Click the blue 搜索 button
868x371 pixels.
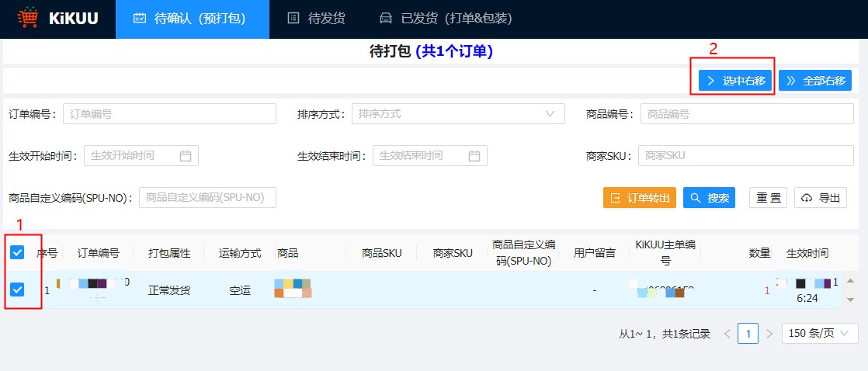point(709,198)
